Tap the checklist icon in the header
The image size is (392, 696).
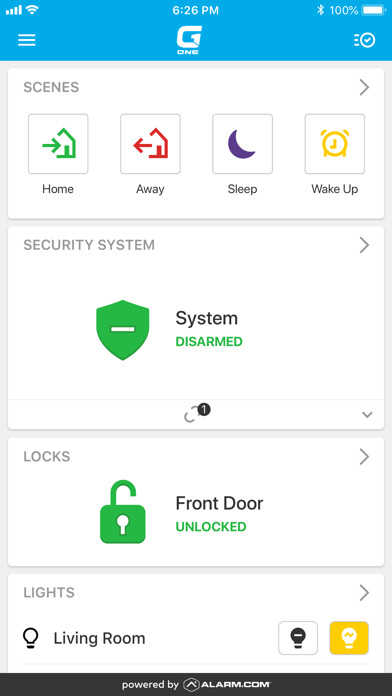[x=364, y=40]
